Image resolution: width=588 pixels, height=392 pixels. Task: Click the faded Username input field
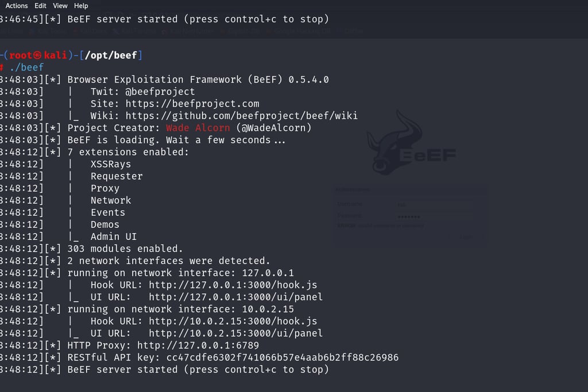click(x=435, y=204)
